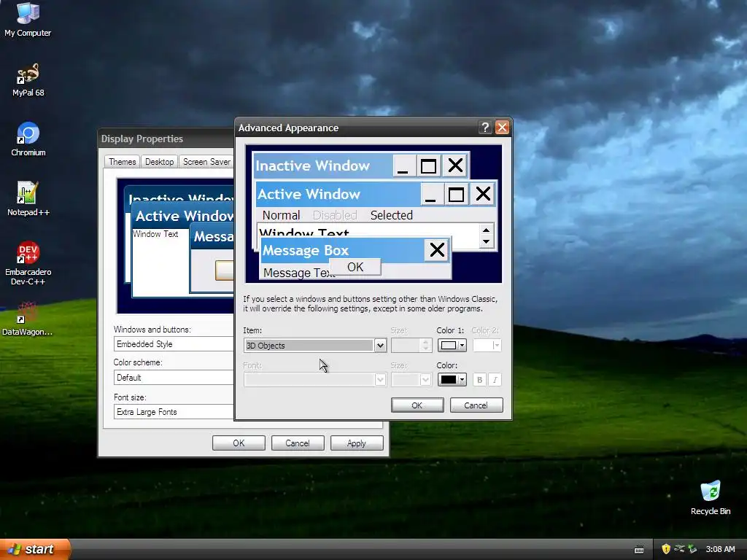Image resolution: width=747 pixels, height=560 pixels.
Task: Click the Display Properties title bar
Action: point(166,139)
